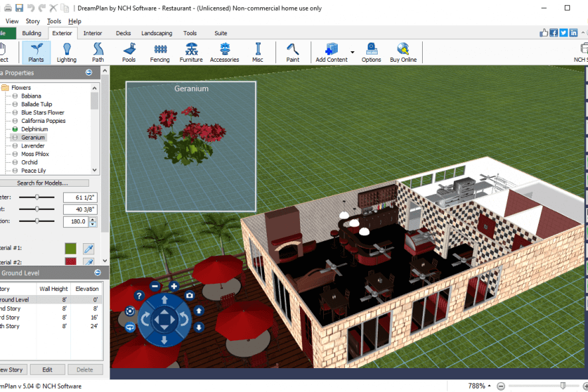Increase rotation with stepper up arrow
The image size is (588, 392).
(x=93, y=219)
